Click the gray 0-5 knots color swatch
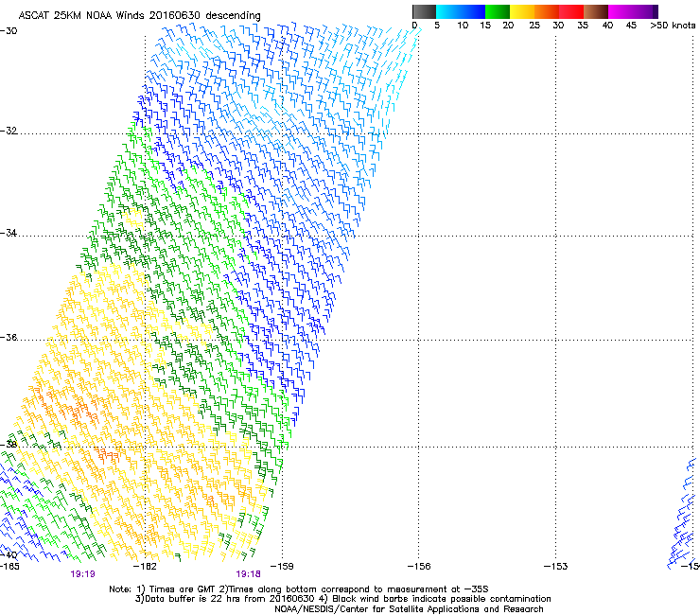 pyautogui.click(x=424, y=11)
